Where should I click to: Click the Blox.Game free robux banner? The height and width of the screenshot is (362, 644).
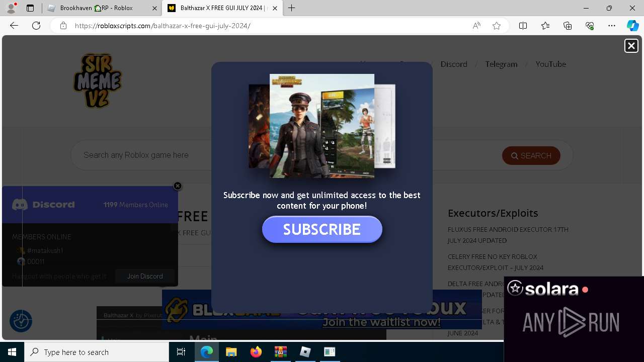[x=322, y=309]
